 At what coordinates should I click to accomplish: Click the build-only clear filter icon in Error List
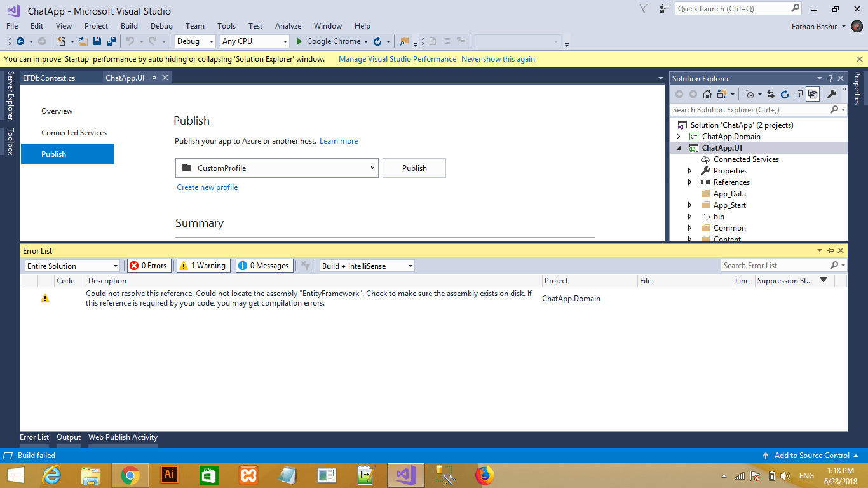[x=306, y=266]
